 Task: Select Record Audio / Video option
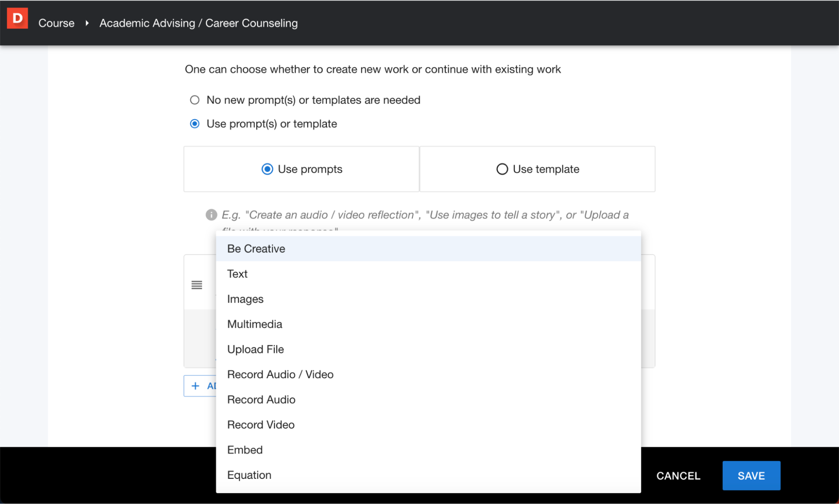tap(280, 374)
